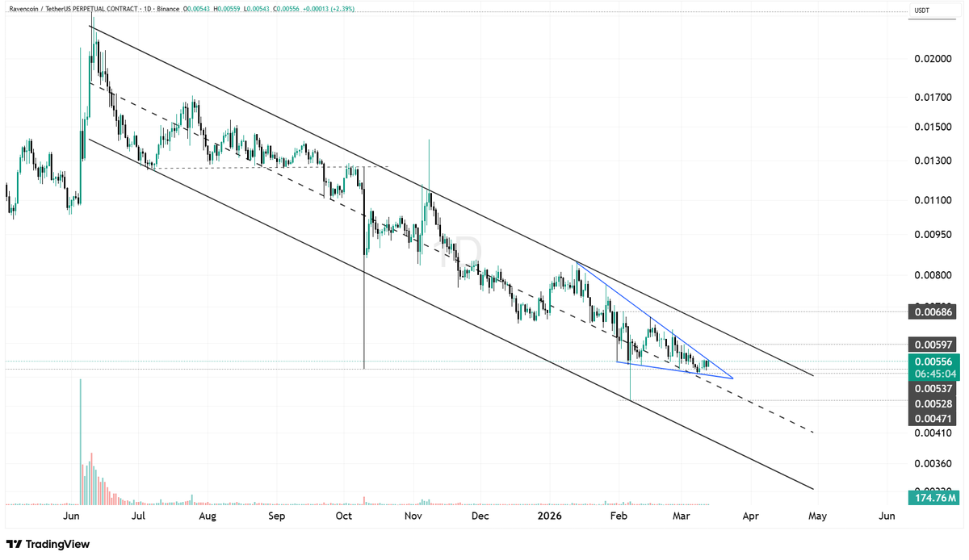Click the May label on the time axis

pos(817,516)
